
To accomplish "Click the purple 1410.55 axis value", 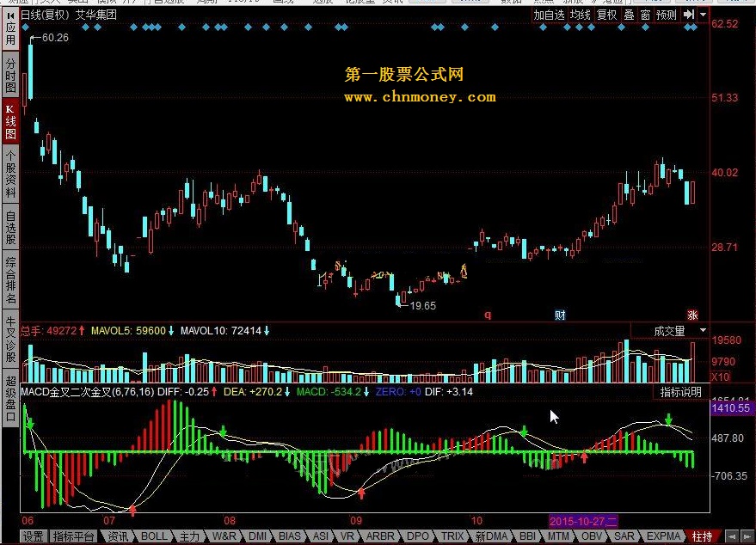I will [x=731, y=408].
